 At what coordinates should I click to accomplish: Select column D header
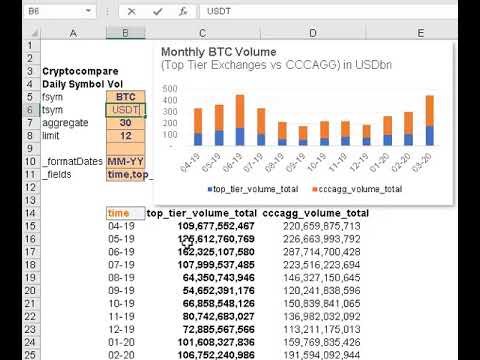pyautogui.click(x=313, y=33)
